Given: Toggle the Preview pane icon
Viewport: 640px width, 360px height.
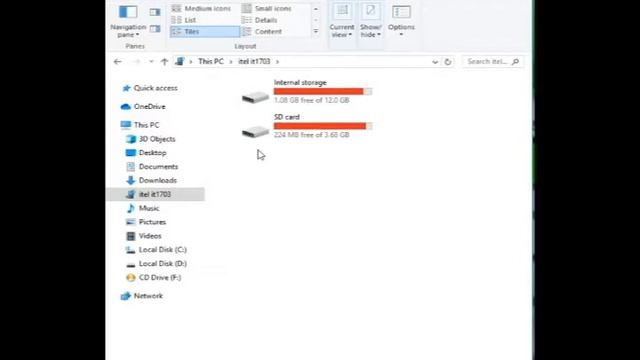Looking at the screenshot, I should tap(155, 12).
